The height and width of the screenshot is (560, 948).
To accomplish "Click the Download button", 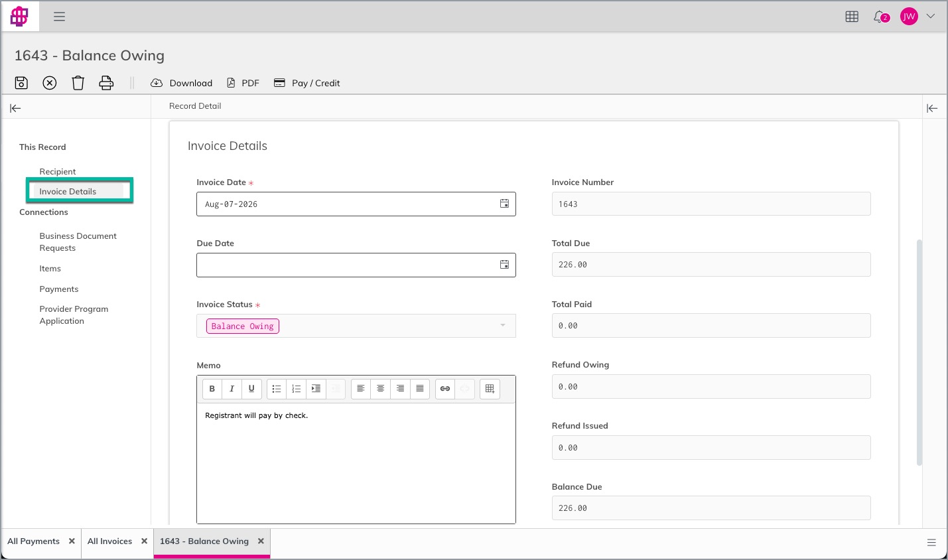I will (x=182, y=83).
